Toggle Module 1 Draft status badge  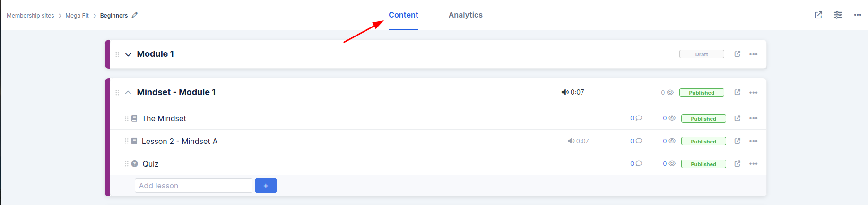(x=702, y=54)
